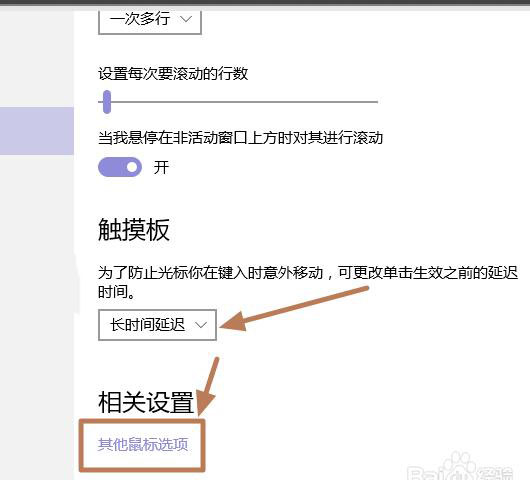Click the dark title bar at top

point(265,4)
